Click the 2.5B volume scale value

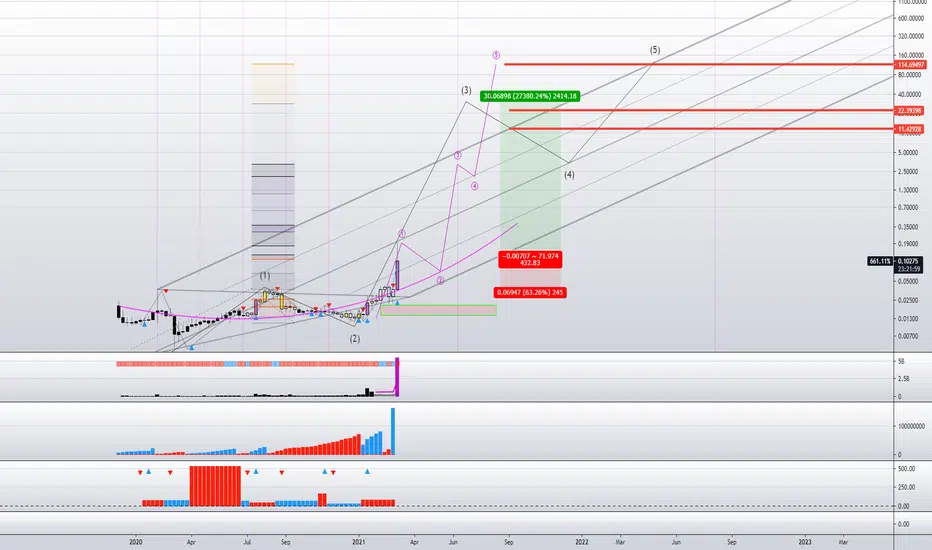coord(903,379)
